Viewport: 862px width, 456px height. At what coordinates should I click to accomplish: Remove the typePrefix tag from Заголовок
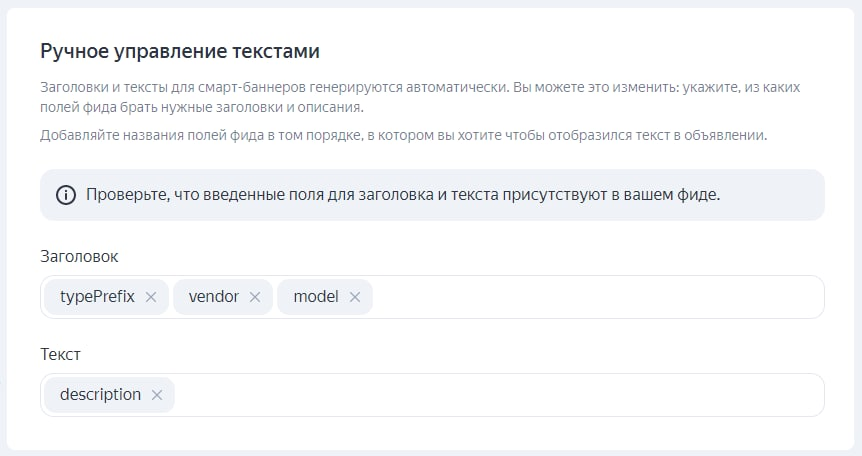click(x=151, y=297)
